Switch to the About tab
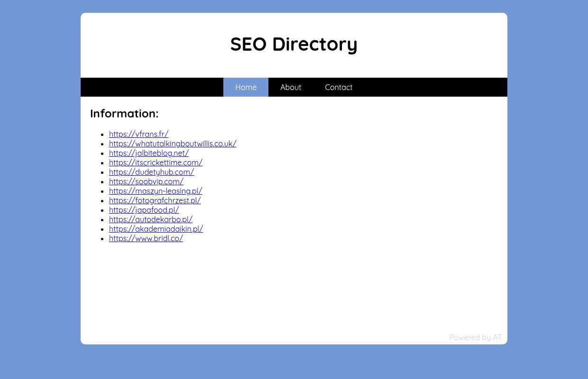 click(291, 87)
